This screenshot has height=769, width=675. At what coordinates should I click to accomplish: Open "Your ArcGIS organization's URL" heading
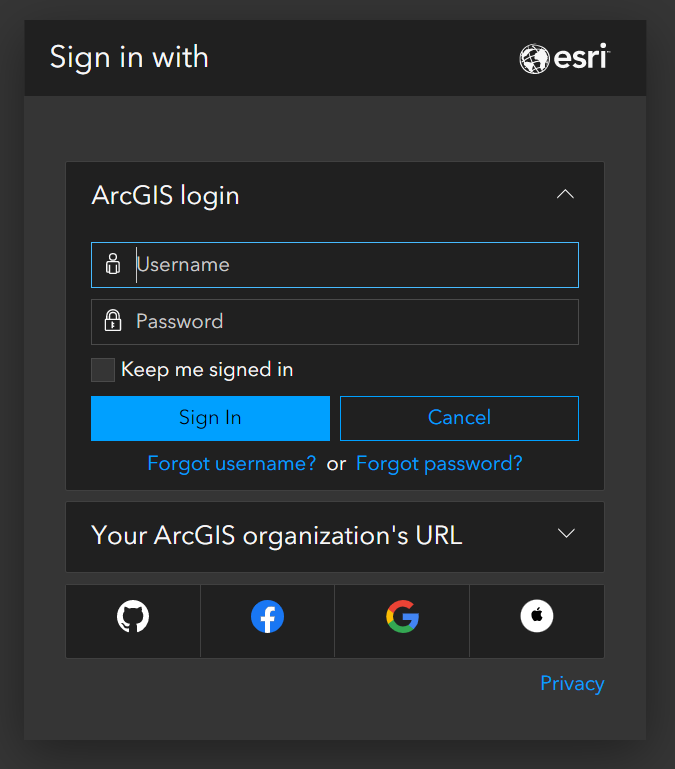[277, 535]
